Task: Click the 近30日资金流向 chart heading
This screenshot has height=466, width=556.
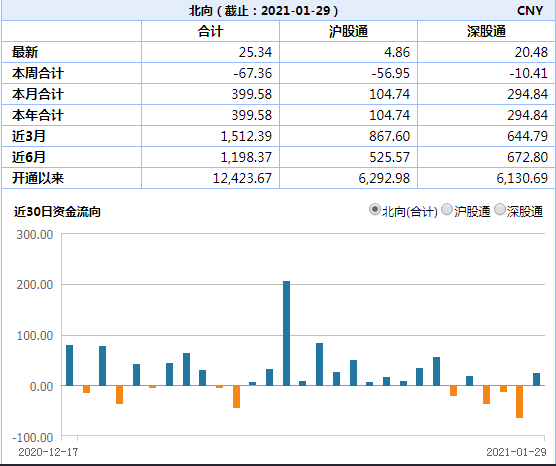Action: 57,212
